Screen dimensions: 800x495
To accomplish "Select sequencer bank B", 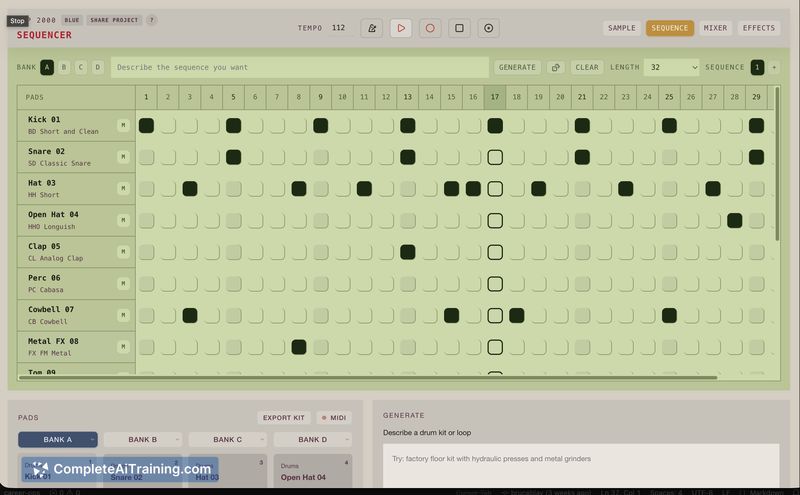I will point(64,67).
